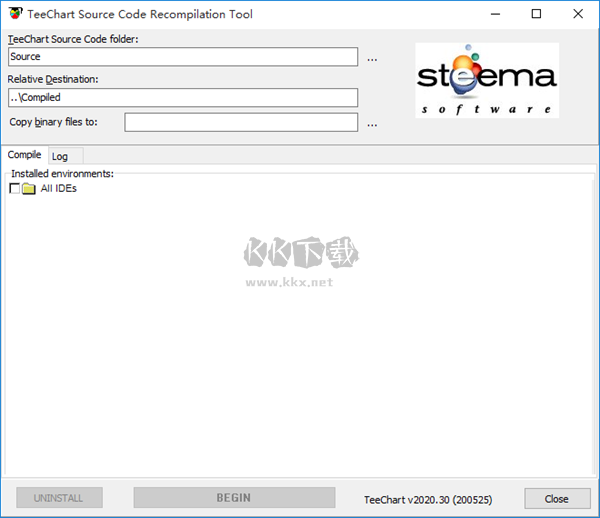Edit the Relative Destination field
The image size is (600, 518).
[x=183, y=98]
